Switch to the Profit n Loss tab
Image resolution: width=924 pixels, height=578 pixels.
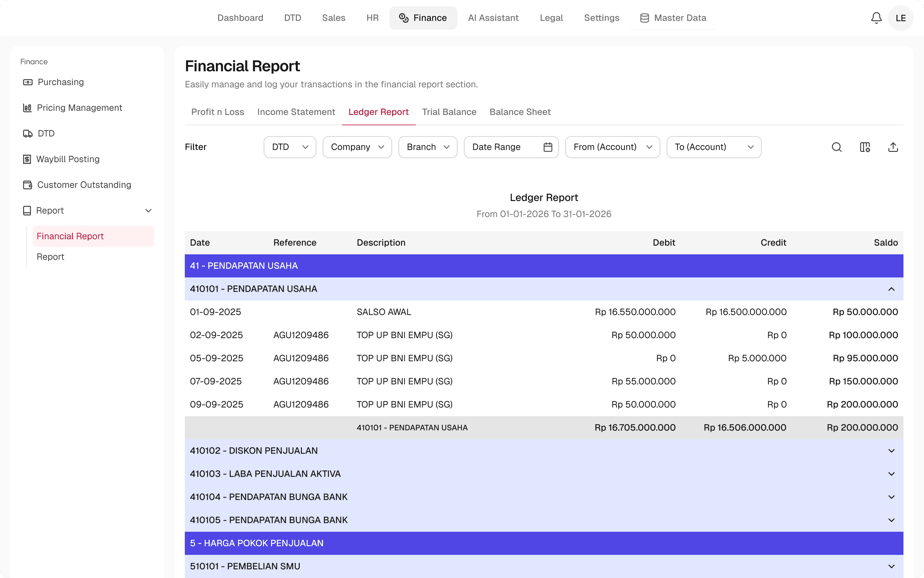218,112
